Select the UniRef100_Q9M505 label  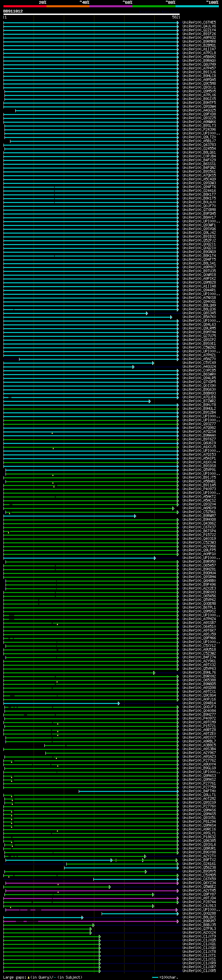point(199,91)
